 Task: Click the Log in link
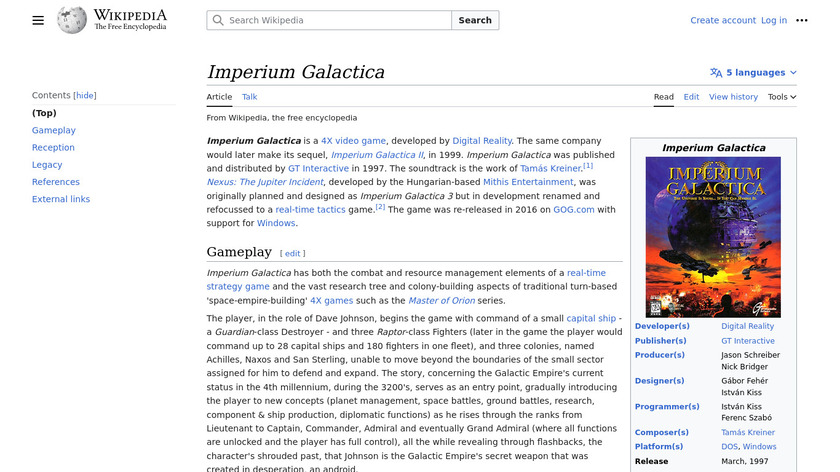[x=774, y=20]
